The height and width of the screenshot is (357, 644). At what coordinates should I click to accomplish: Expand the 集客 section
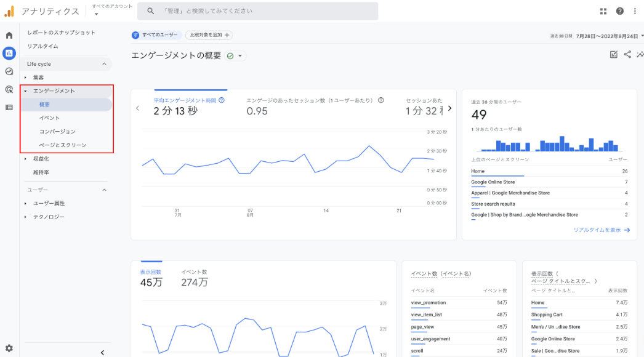(x=25, y=78)
